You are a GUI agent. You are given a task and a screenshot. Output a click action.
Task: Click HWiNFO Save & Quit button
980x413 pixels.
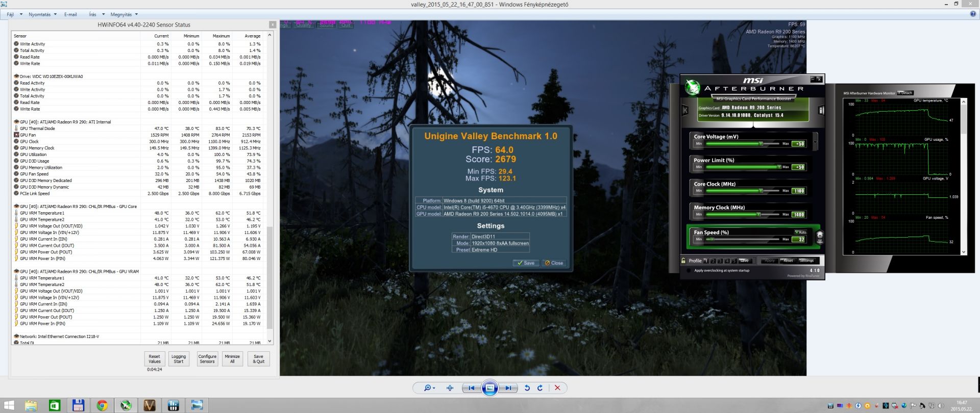pyautogui.click(x=259, y=359)
